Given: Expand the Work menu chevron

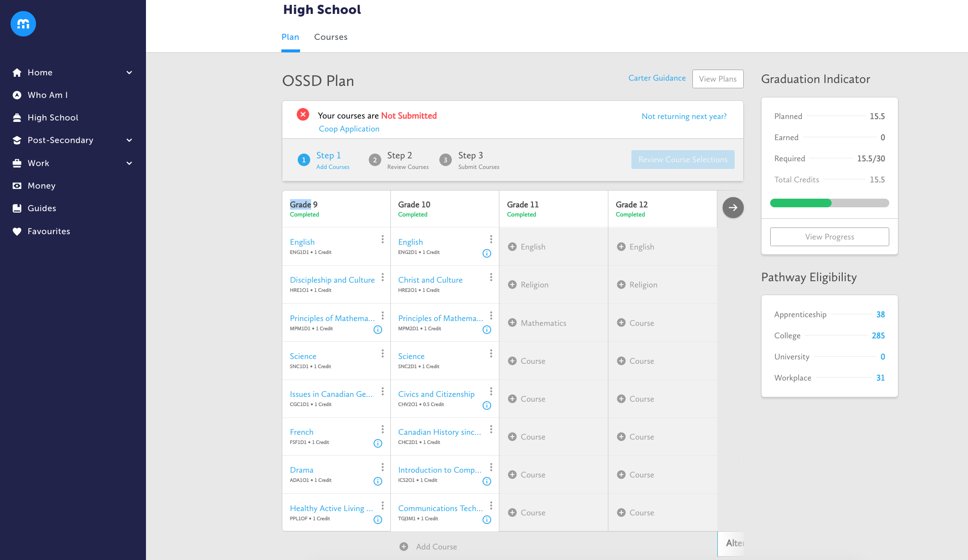Looking at the screenshot, I should click(x=129, y=163).
